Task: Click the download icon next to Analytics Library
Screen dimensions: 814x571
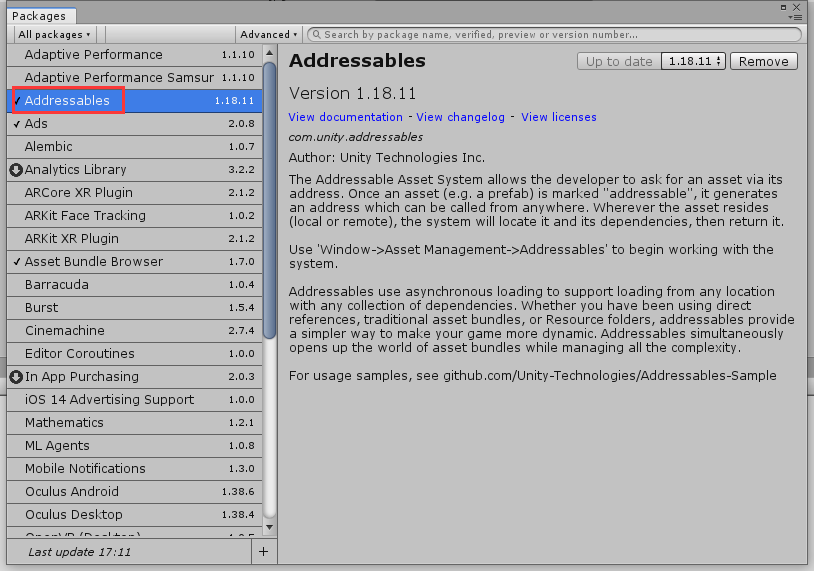Action: point(16,170)
